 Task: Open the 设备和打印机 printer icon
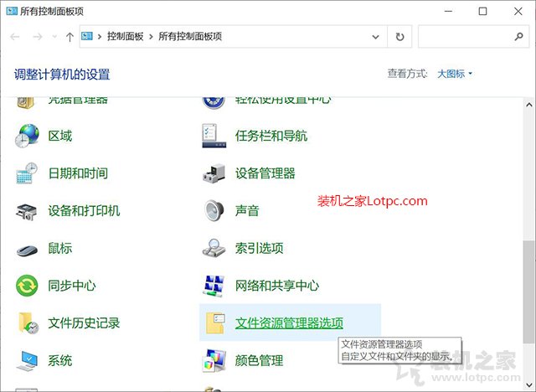(26, 211)
